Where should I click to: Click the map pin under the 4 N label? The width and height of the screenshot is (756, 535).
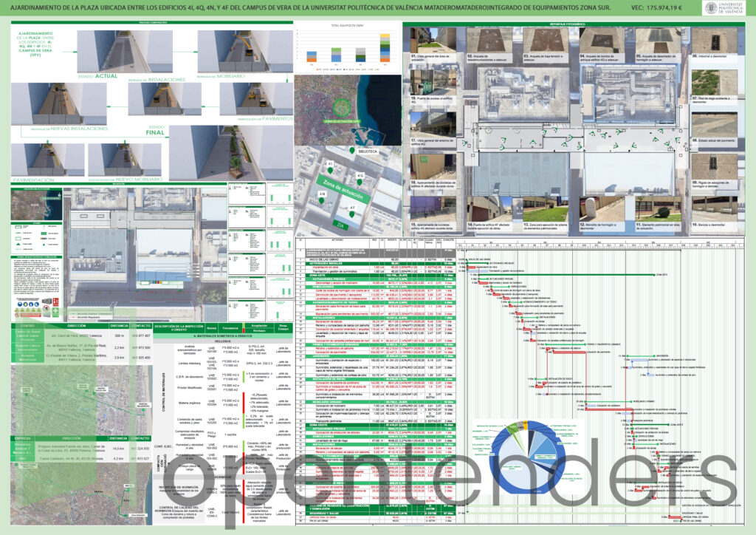point(322,200)
